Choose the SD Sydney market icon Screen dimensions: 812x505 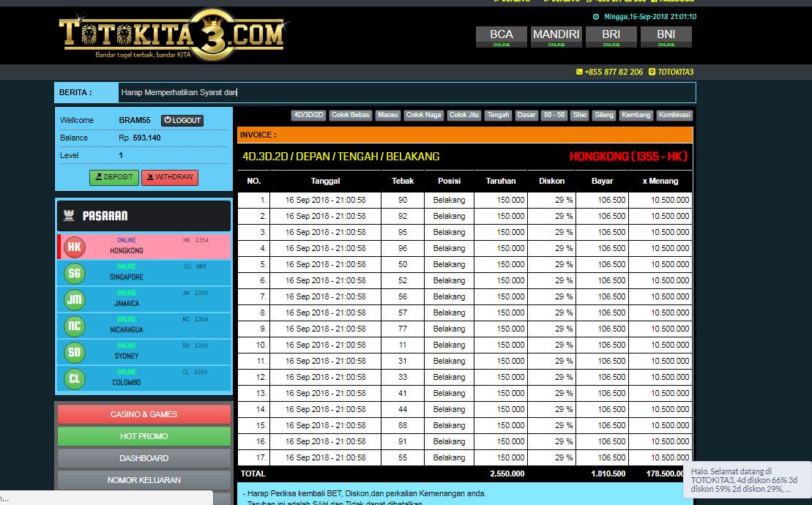[74, 353]
